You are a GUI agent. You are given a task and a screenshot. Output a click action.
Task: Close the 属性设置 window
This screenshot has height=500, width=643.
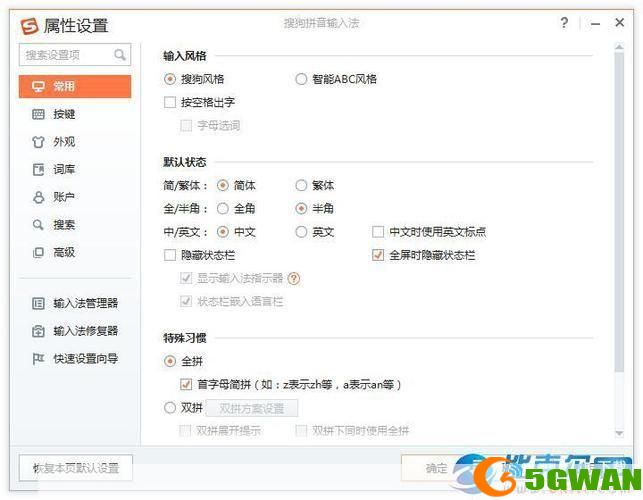(x=620, y=23)
